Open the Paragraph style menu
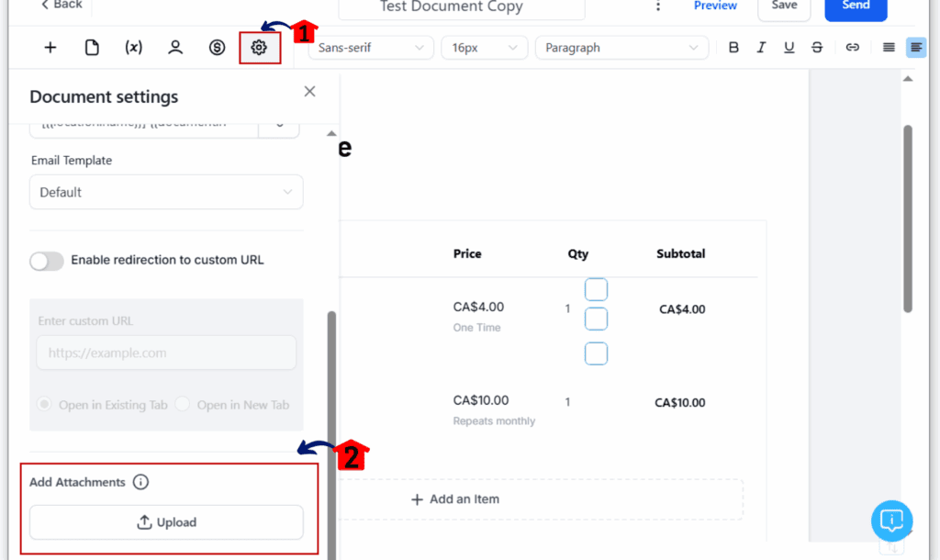 click(x=621, y=48)
